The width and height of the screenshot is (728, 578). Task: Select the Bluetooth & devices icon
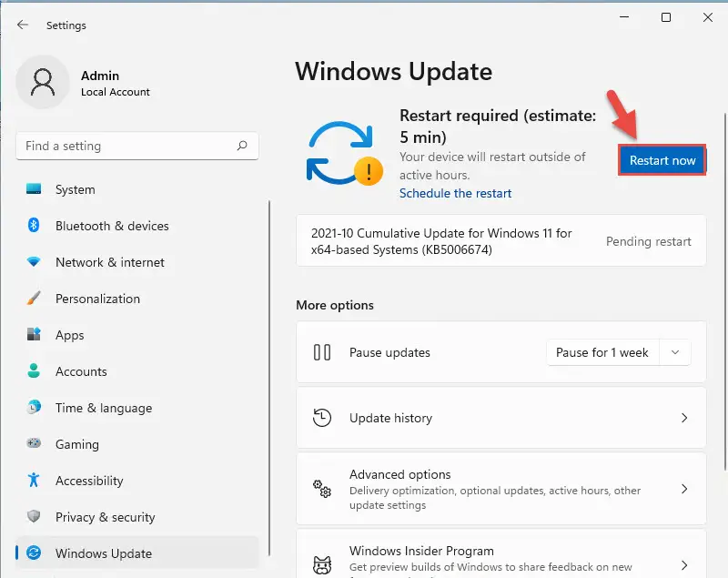click(35, 226)
